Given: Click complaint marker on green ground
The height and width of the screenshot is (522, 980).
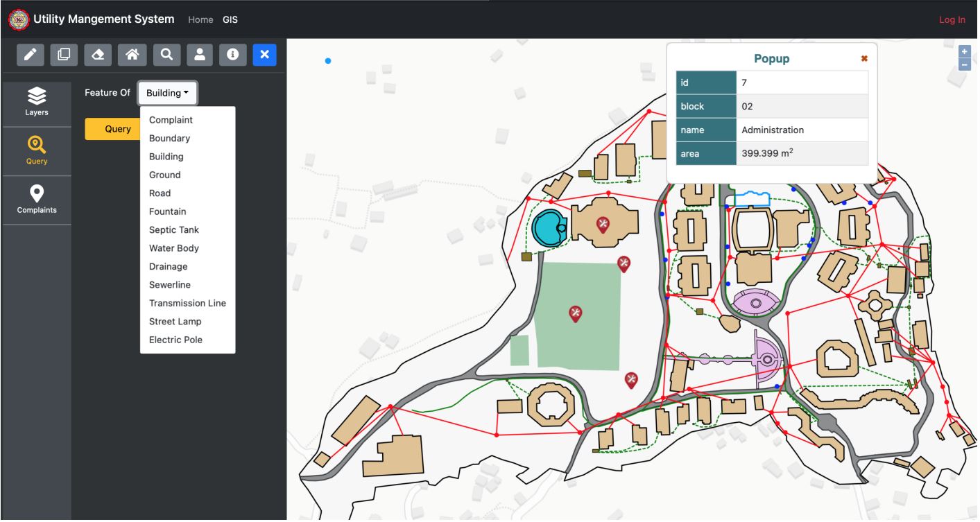Looking at the screenshot, I should point(575,313).
